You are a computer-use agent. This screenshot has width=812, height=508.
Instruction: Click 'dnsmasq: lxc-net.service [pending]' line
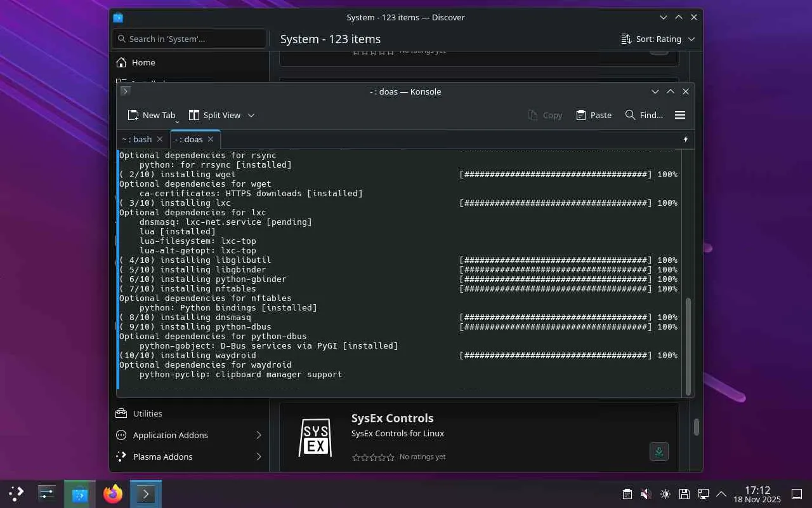(x=226, y=222)
